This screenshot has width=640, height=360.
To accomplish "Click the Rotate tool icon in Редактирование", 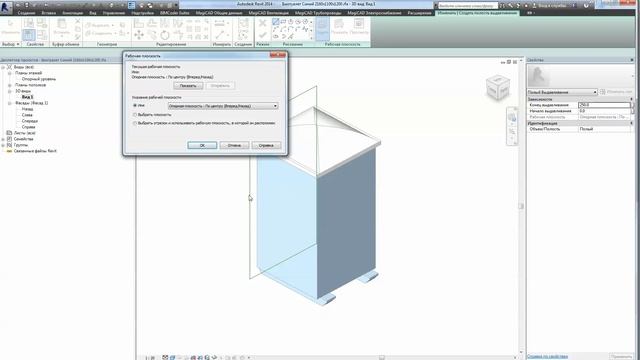I will point(165,35).
